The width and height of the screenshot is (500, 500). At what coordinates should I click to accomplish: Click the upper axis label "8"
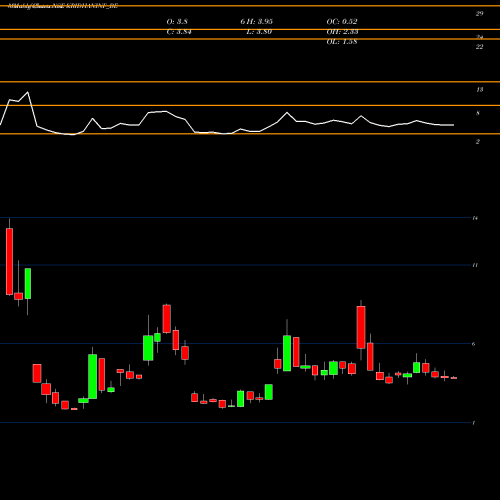478,113
